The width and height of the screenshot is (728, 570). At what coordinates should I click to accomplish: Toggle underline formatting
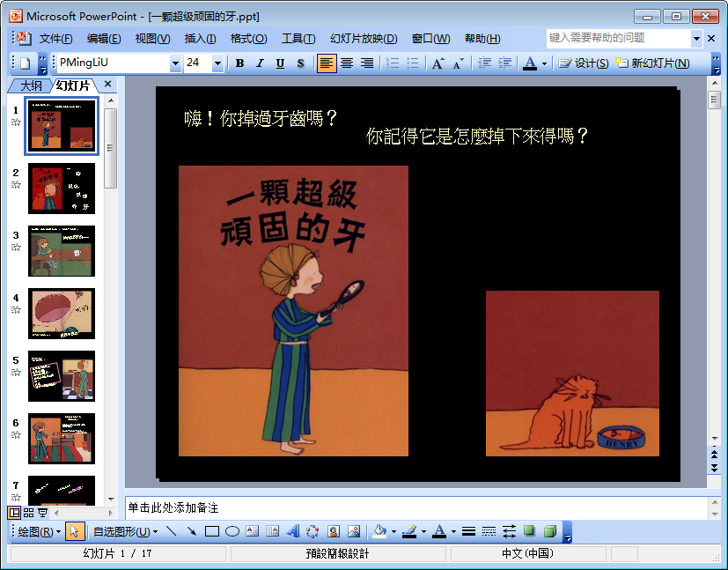(280, 63)
